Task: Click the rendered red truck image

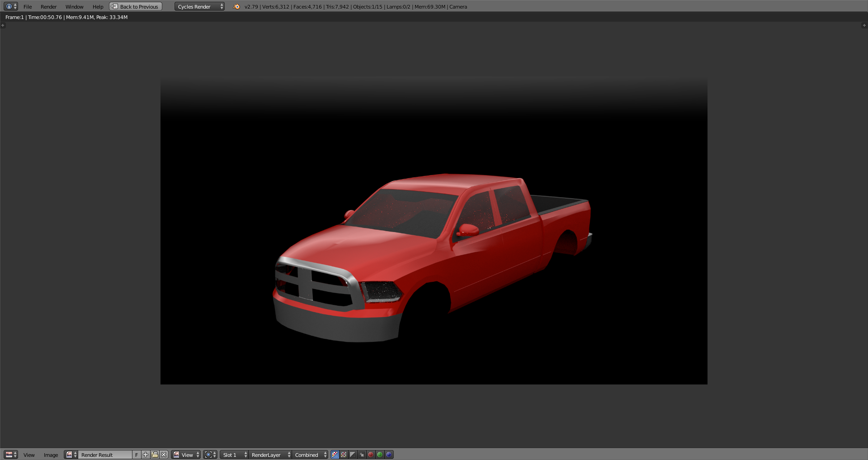Action: 433,257
